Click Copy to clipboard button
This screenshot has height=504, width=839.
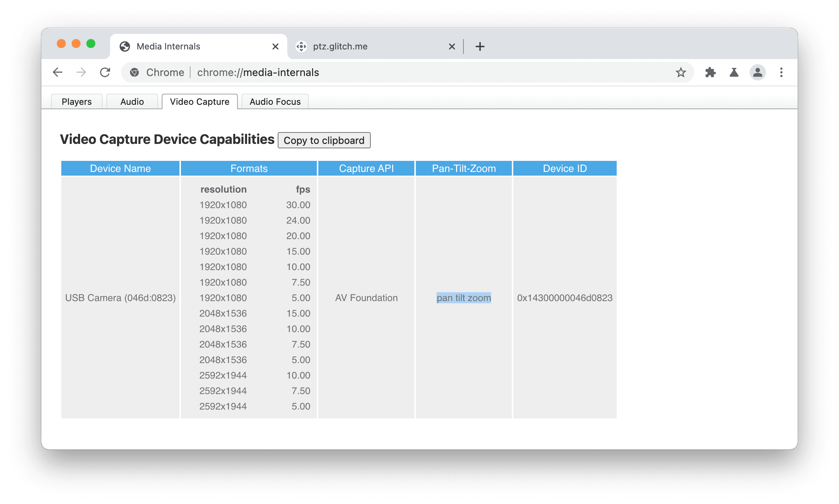pyautogui.click(x=323, y=140)
